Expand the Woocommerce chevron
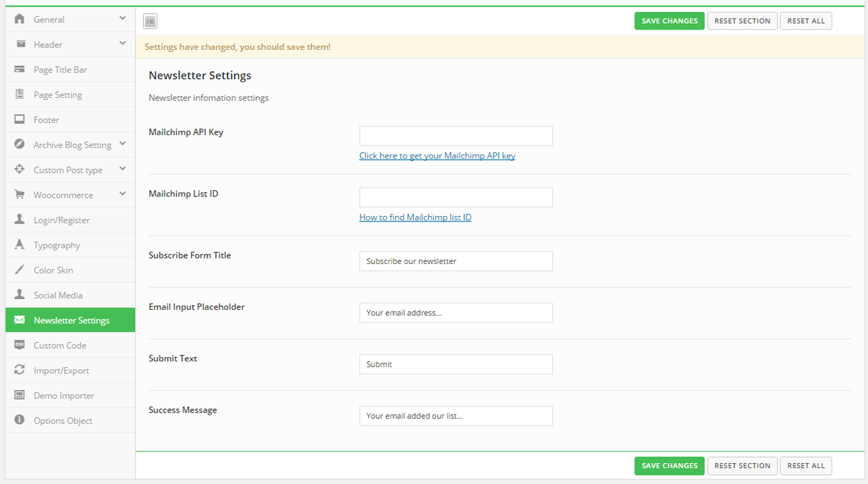 click(x=122, y=194)
